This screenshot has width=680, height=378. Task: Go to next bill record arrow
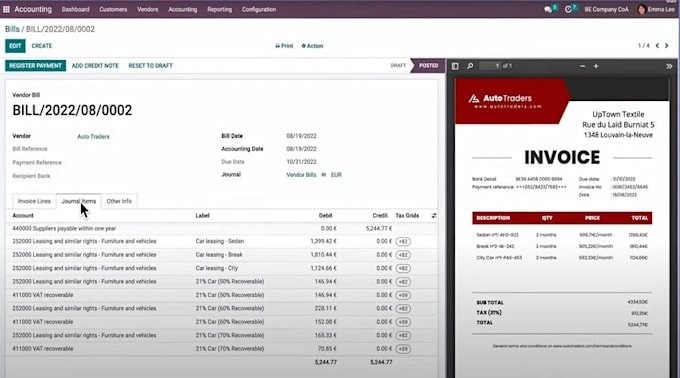667,46
